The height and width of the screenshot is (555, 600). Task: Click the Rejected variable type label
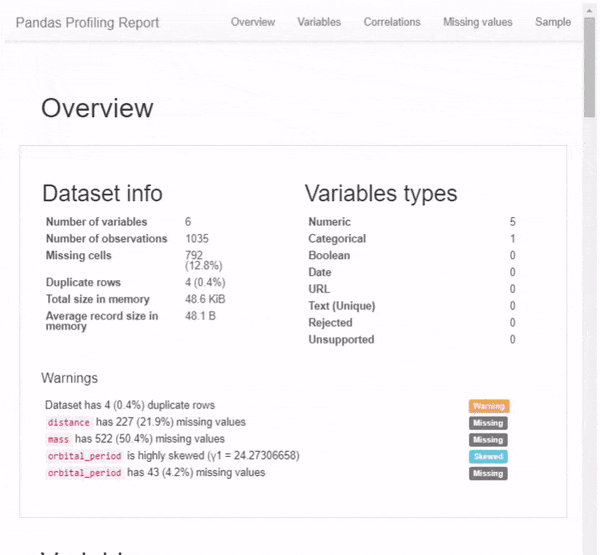pyautogui.click(x=330, y=323)
